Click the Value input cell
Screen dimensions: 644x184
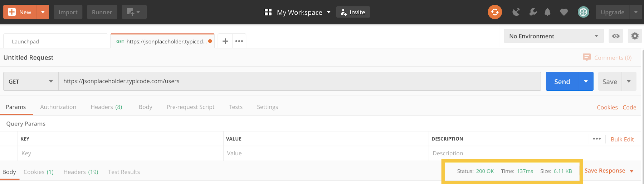coord(326,153)
